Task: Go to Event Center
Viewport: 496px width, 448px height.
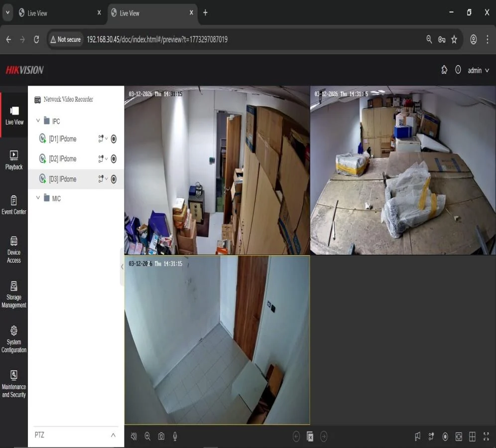Action: pos(14,205)
